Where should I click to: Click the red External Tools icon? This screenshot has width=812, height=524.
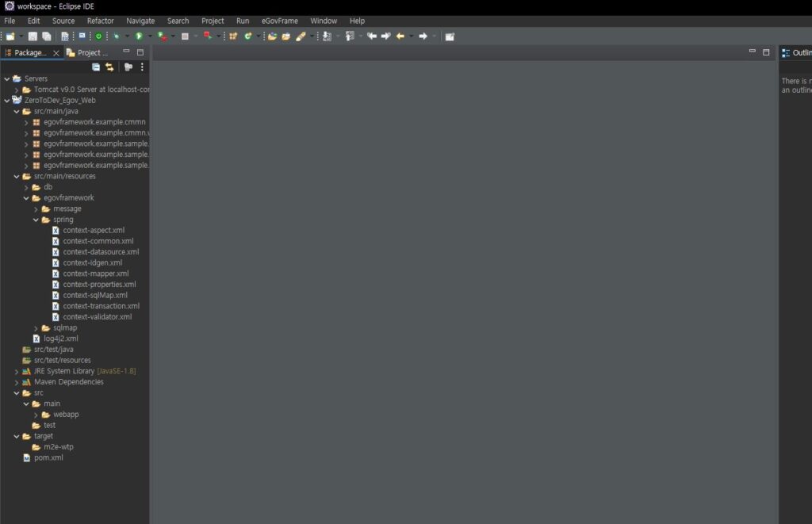pyautogui.click(x=208, y=36)
